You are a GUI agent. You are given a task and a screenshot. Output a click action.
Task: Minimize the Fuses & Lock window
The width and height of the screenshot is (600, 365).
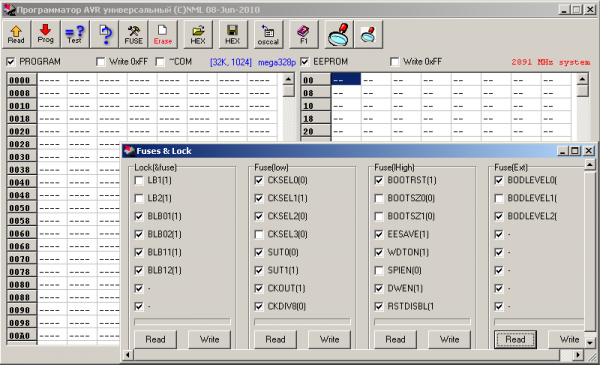pos(562,151)
